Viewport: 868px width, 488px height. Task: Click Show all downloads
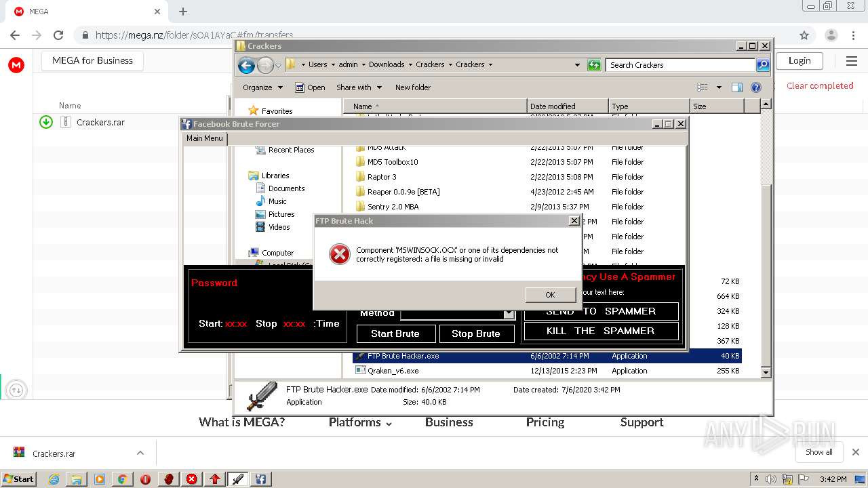click(x=818, y=452)
